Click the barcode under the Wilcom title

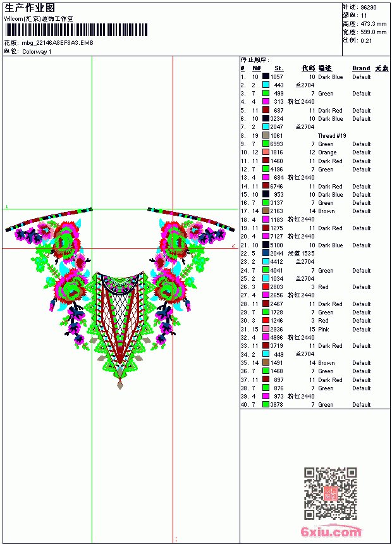(76, 30)
